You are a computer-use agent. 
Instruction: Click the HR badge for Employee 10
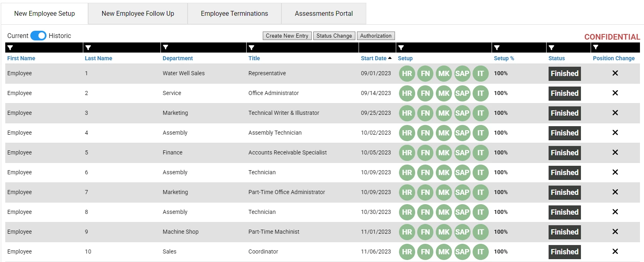tap(407, 252)
